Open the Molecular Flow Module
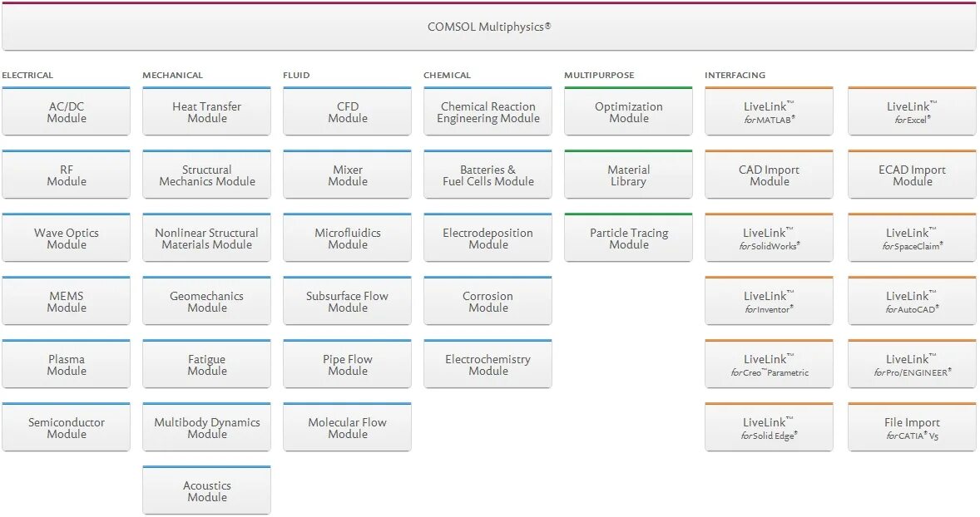This screenshot has width=980, height=517. 348,426
